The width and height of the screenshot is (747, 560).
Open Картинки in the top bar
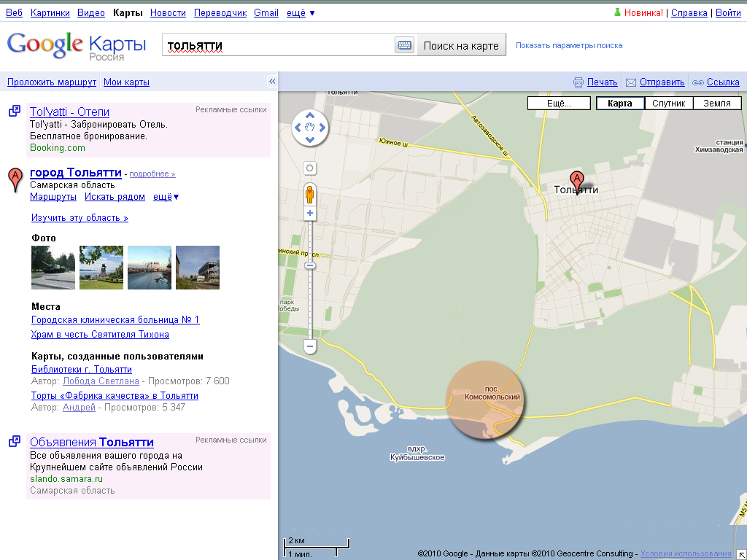coord(50,13)
